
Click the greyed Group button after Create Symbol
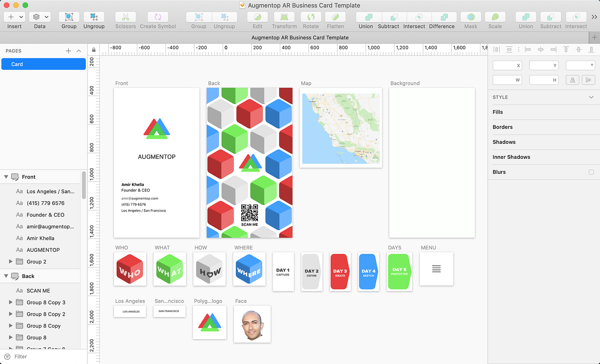(x=199, y=17)
